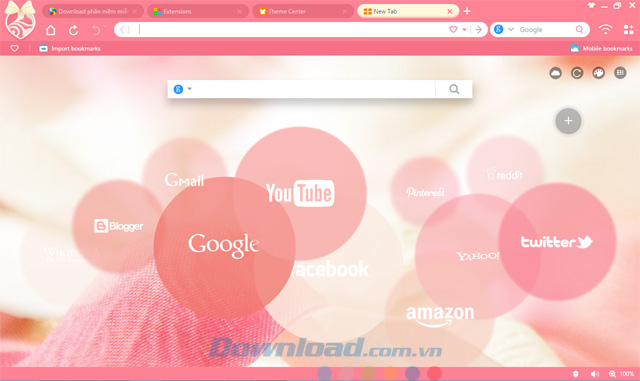This screenshot has width=640, height=381.
Task: Open the reddit bubble
Action: 505,174
